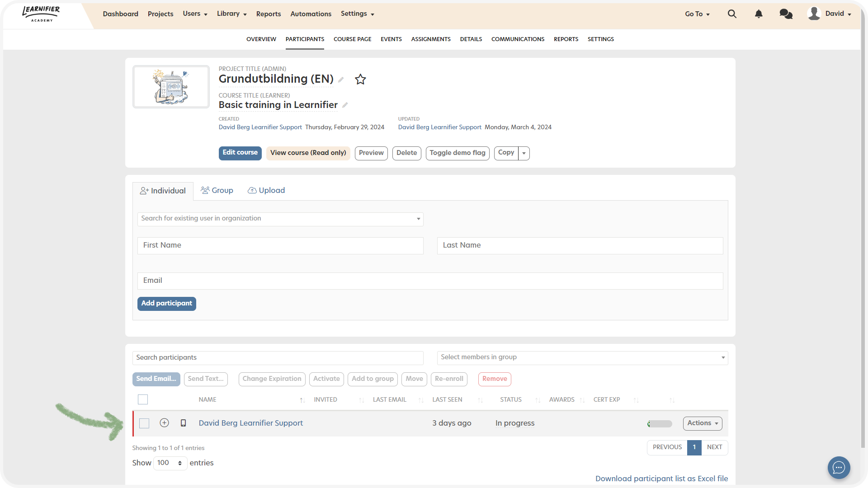Switch to Overview tab
The image size is (868, 488).
pyautogui.click(x=261, y=39)
